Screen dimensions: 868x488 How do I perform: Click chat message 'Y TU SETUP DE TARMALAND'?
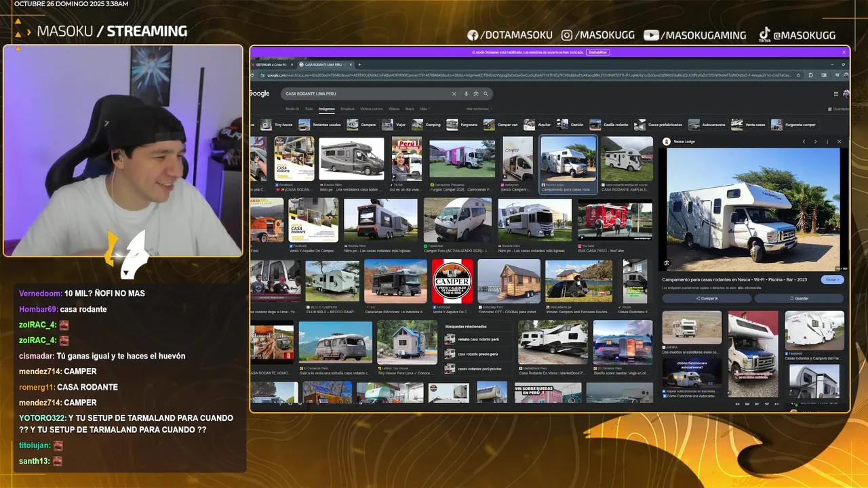[x=127, y=424]
